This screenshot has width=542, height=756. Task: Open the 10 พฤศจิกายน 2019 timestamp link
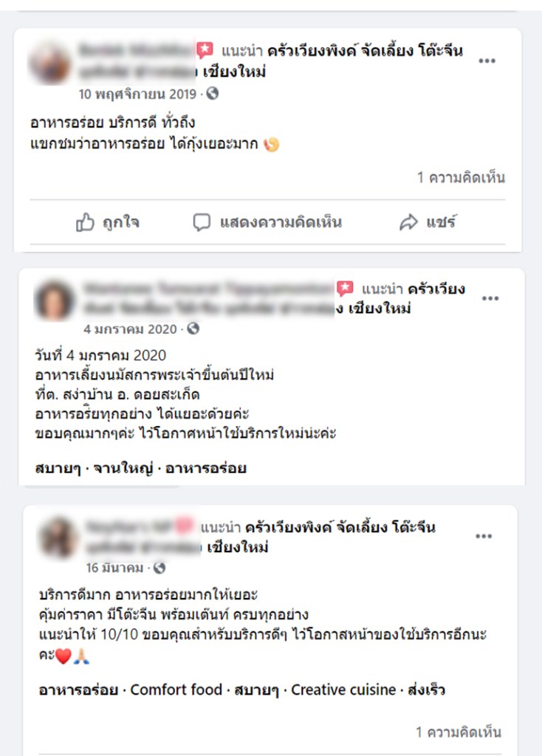click(137, 94)
